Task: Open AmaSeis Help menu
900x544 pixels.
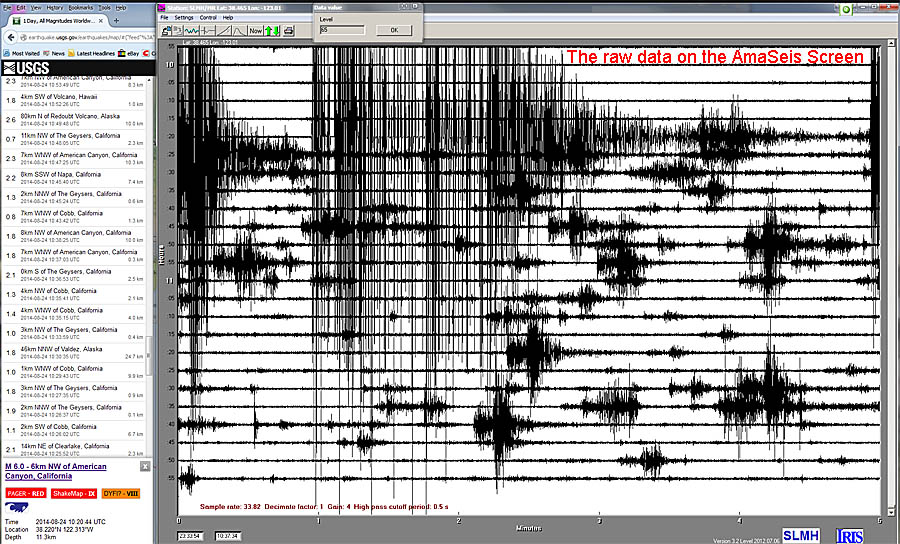Action: click(x=228, y=18)
